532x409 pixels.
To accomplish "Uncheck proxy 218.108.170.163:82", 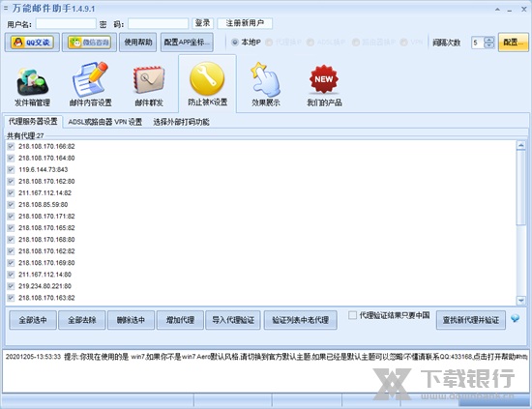I will pos(11,298).
